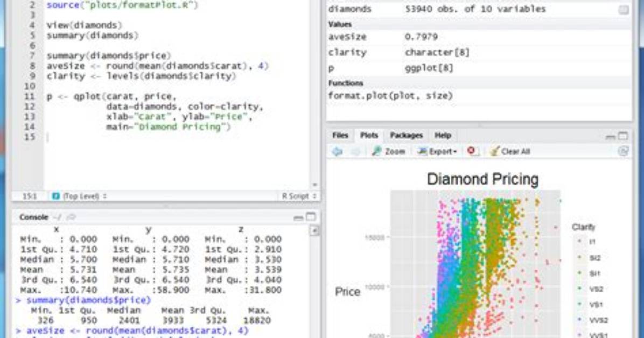The width and height of the screenshot is (644, 338).
Task: Click the Price axis label on the plot
Action: [x=347, y=292]
